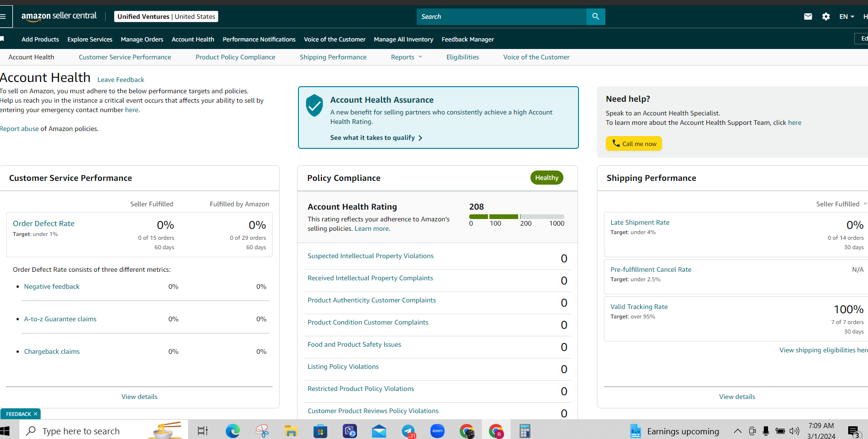Viewport: 868px width, 439px height.
Task: Open the settings gear icon
Action: coord(826,16)
